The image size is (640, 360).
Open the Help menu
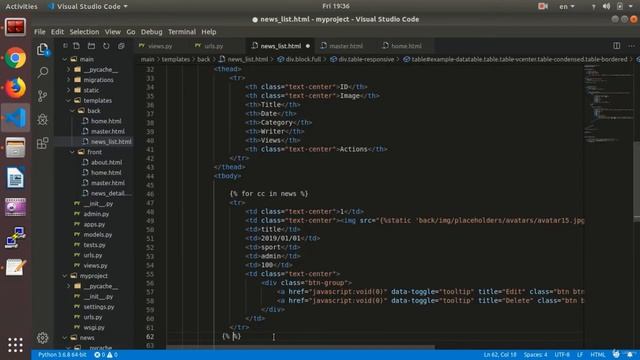pyautogui.click(x=209, y=32)
